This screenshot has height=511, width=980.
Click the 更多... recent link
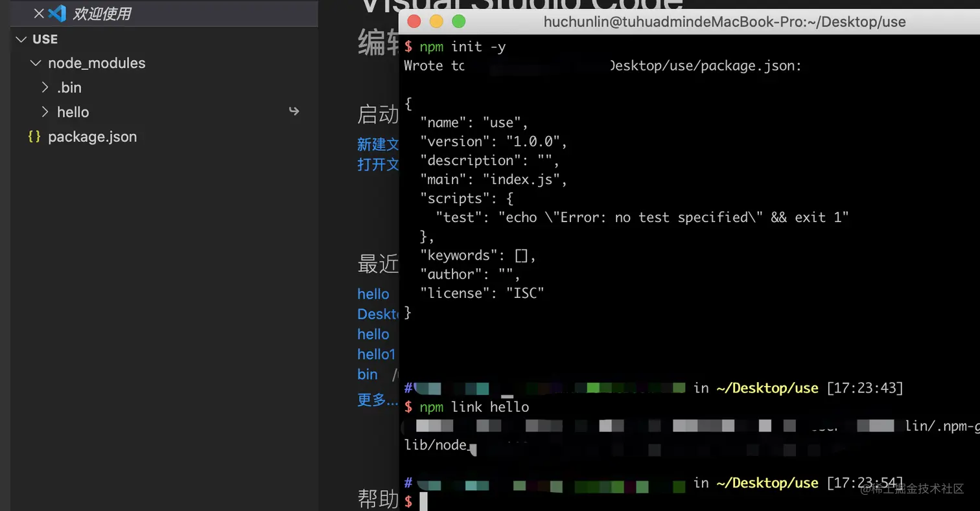point(378,400)
